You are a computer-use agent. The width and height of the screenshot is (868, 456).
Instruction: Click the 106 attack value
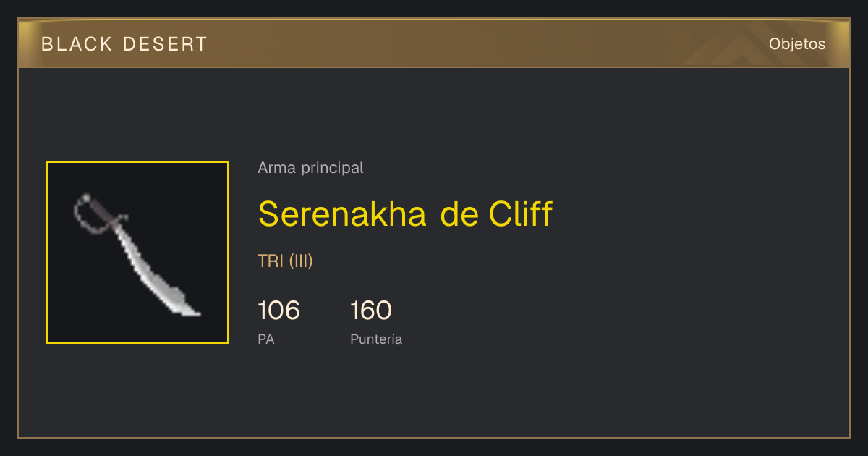coord(278,311)
